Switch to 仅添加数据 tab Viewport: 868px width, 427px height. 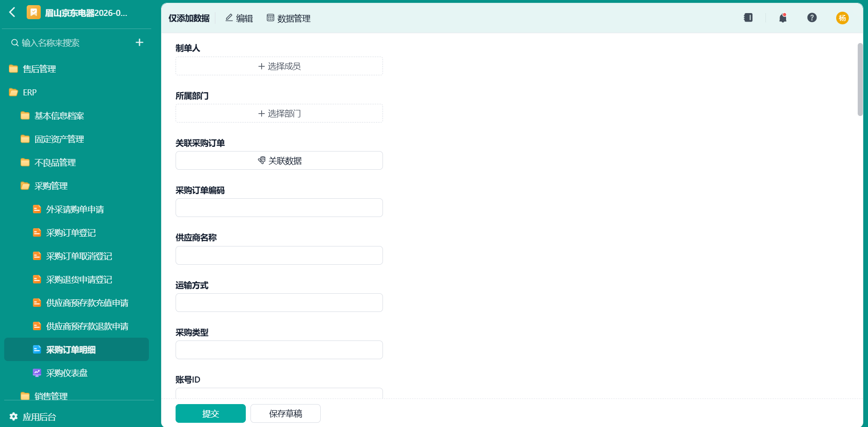pos(189,18)
